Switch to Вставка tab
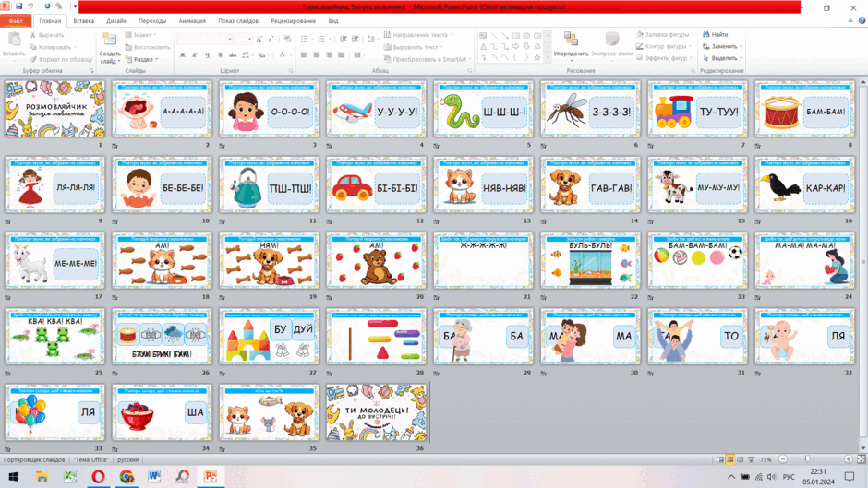 click(x=84, y=21)
